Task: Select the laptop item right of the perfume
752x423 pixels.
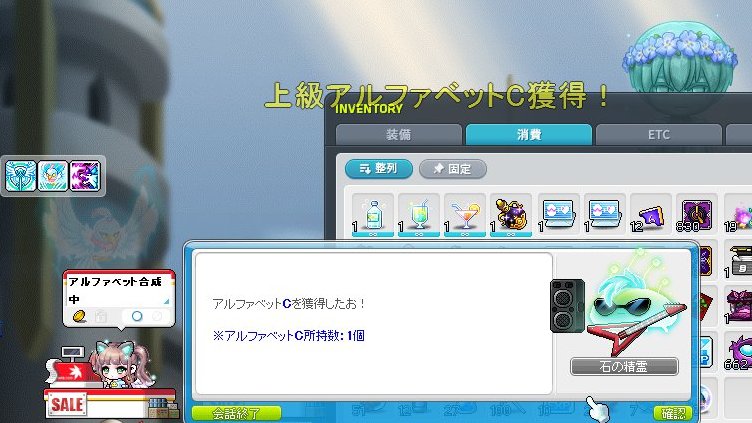Action: [557, 214]
